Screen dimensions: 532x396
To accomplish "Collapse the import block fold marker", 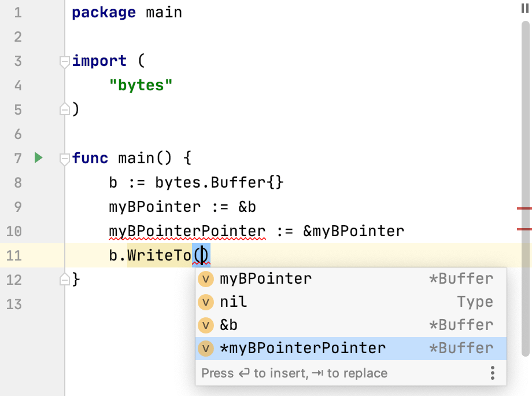I will coord(64,62).
